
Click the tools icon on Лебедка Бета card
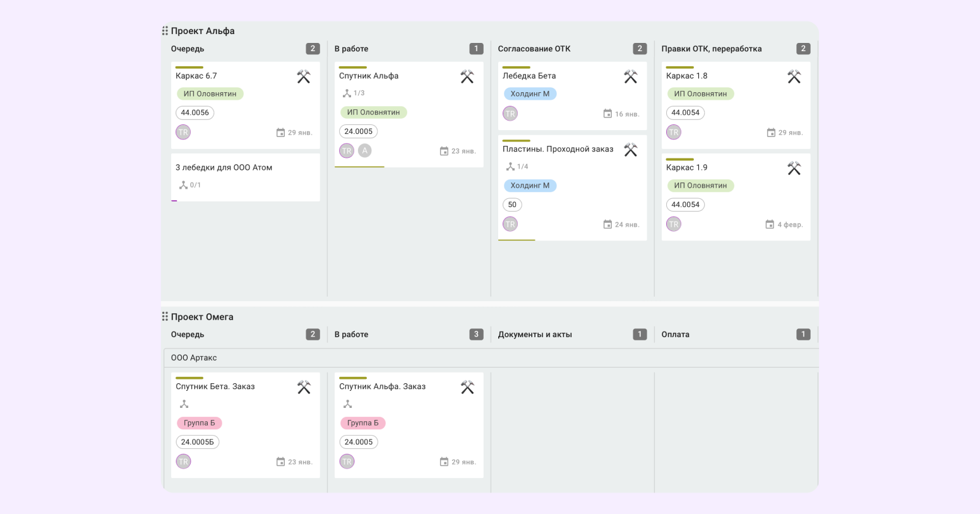(631, 76)
